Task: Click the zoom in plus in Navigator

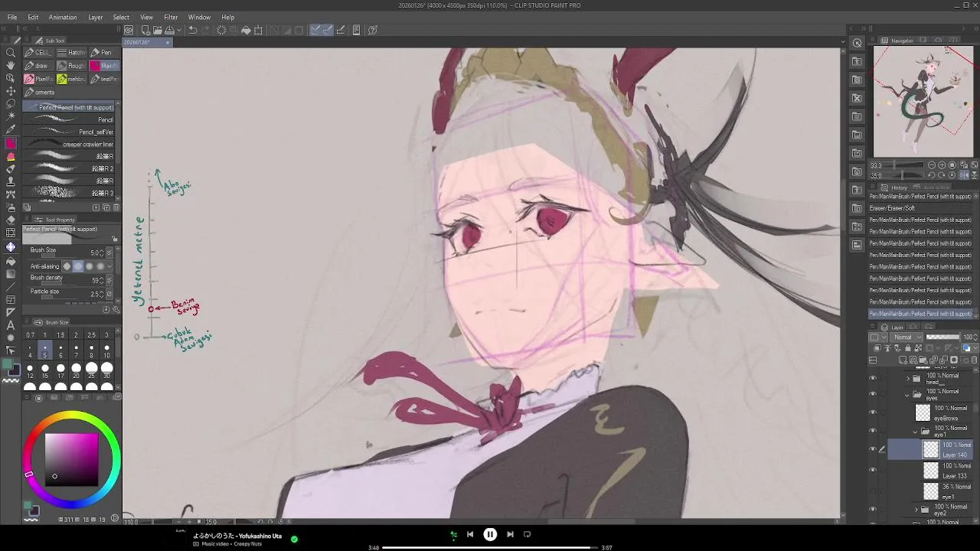Action: (942, 165)
